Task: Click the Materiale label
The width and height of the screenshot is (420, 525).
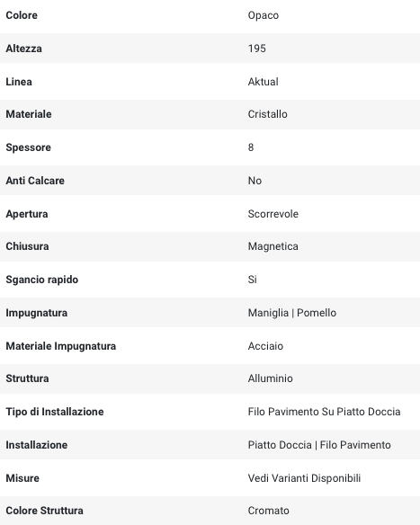Action: click(x=29, y=114)
